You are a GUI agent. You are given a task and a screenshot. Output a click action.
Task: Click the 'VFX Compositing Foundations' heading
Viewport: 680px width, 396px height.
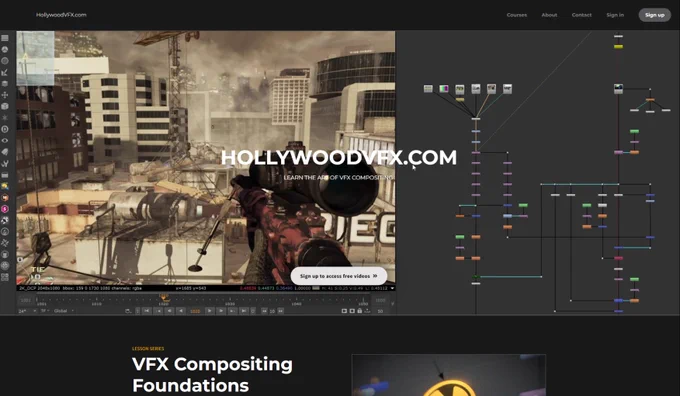[212, 374]
